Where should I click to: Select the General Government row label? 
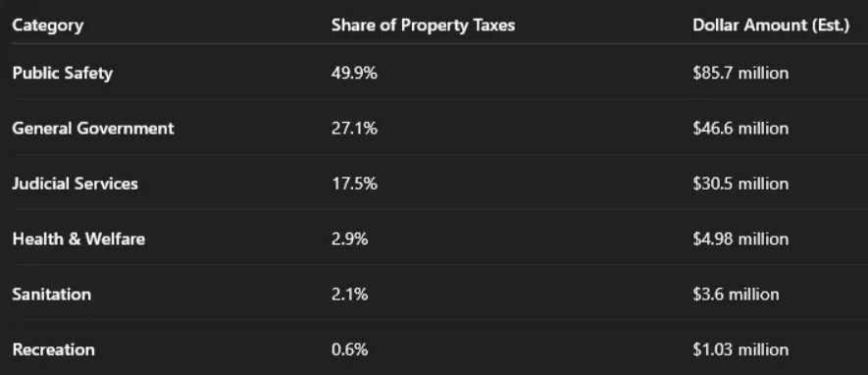tap(93, 129)
